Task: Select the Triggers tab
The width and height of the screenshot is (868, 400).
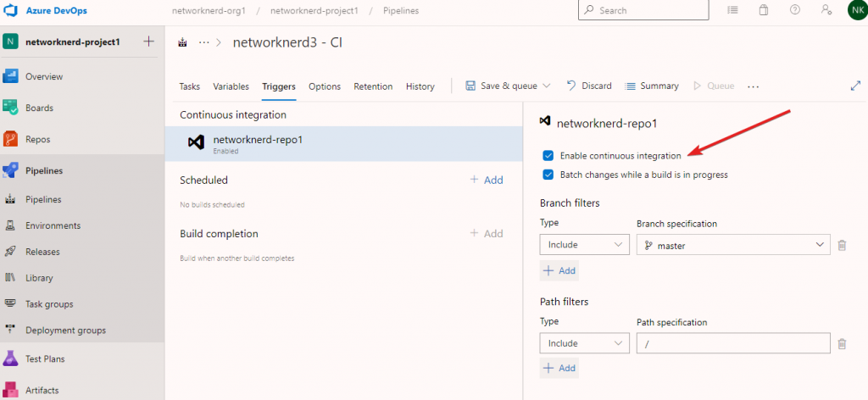Action: (x=279, y=86)
